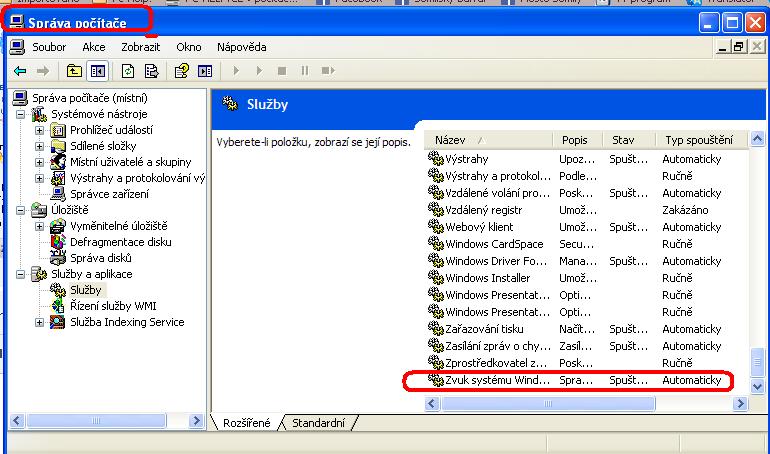
Task: Open the Help toolbar icon
Action: (182, 71)
